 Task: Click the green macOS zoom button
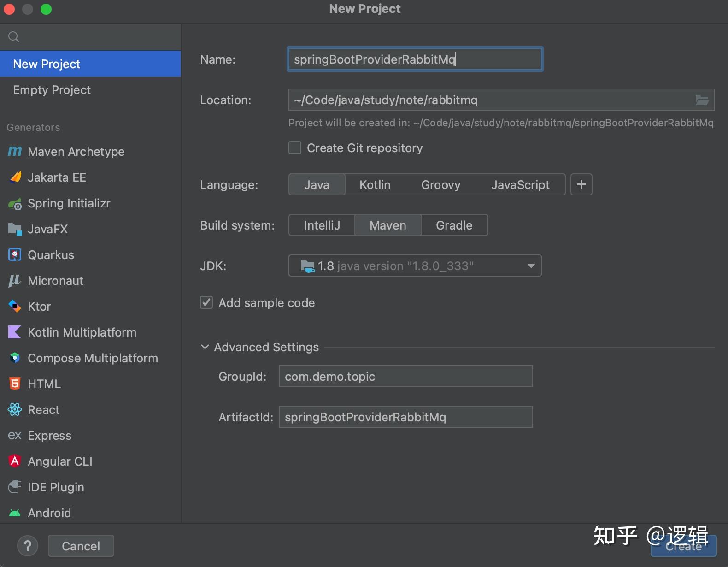click(x=46, y=9)
